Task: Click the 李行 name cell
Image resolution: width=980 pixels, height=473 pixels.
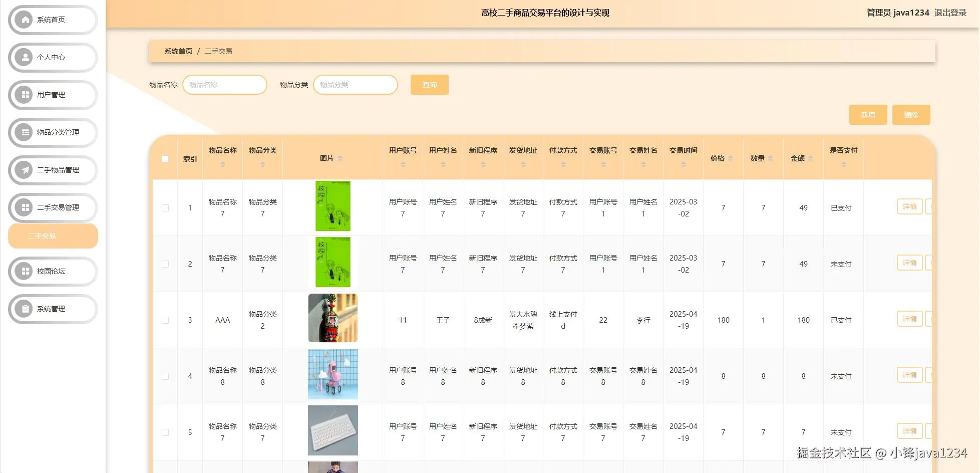Action: coord(643,320)
